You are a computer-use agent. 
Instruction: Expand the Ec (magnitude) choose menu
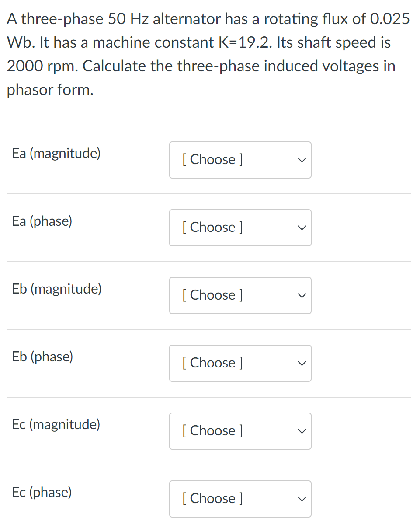pyautogui.click(x=240, y=431)
